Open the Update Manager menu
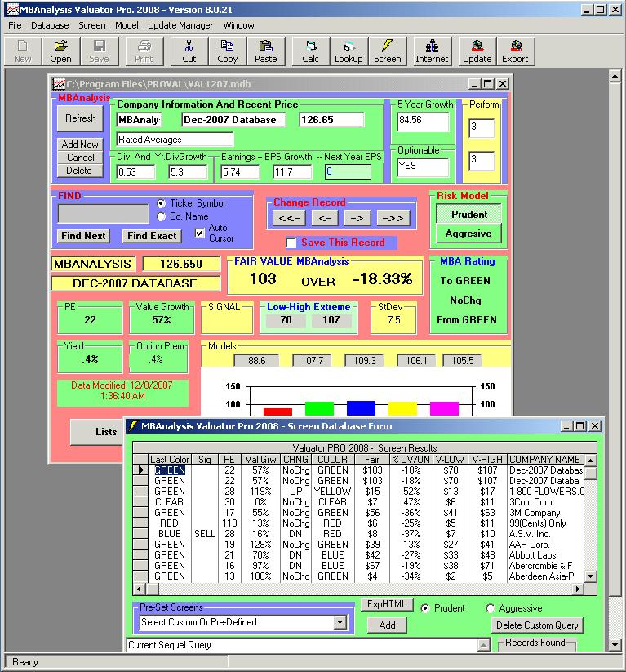This screenshot has width=626, height=672. [x=180, y=25]
